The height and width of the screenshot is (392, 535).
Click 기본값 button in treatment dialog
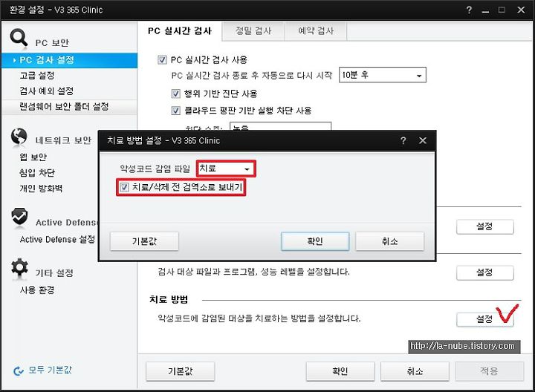(x=144, y=242)
